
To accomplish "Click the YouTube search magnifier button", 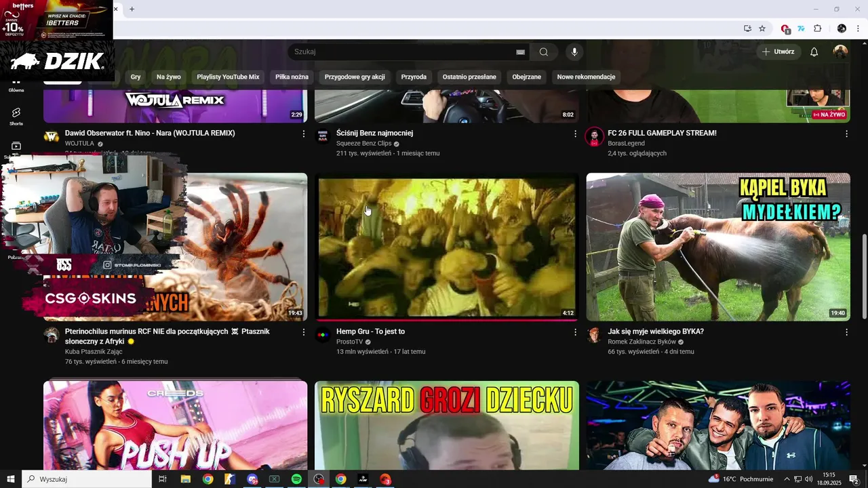I will pyautogui.click(x=544, y=52).
